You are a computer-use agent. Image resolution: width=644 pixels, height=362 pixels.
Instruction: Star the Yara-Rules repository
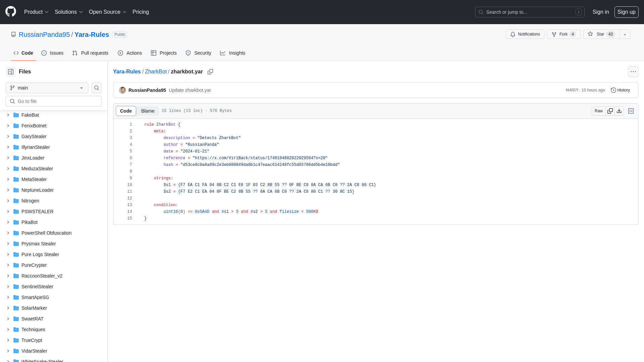click(x=601, y=34)
